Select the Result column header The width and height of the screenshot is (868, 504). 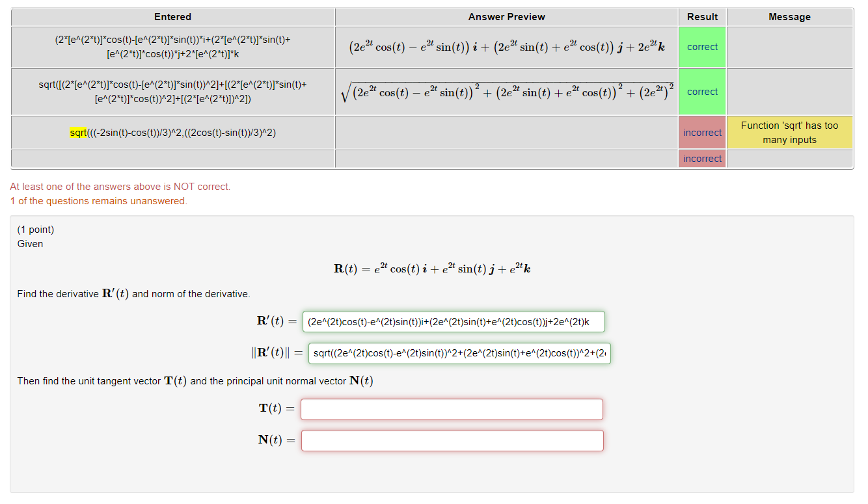pos(702,16)
